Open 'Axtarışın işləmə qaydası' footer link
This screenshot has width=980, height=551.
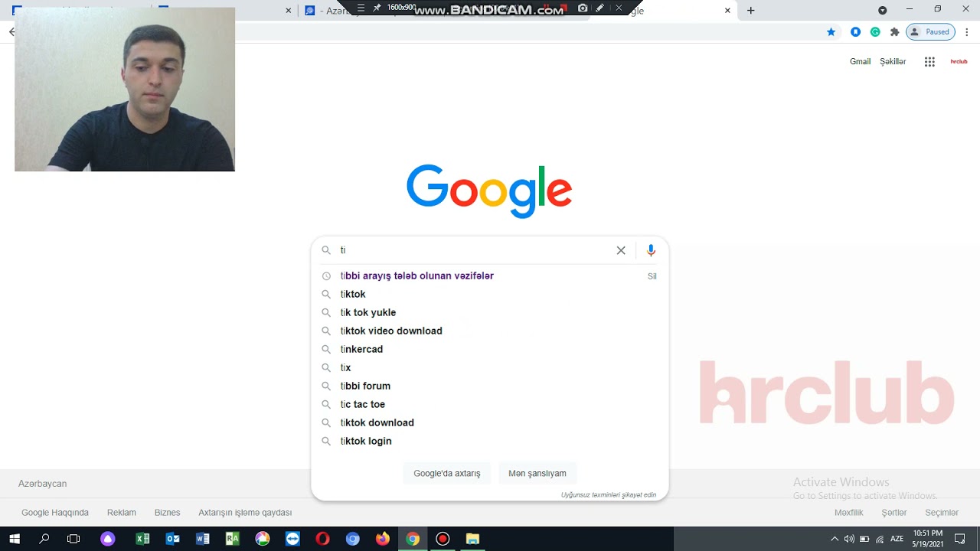pyautogui.click(x=245, y=513)
